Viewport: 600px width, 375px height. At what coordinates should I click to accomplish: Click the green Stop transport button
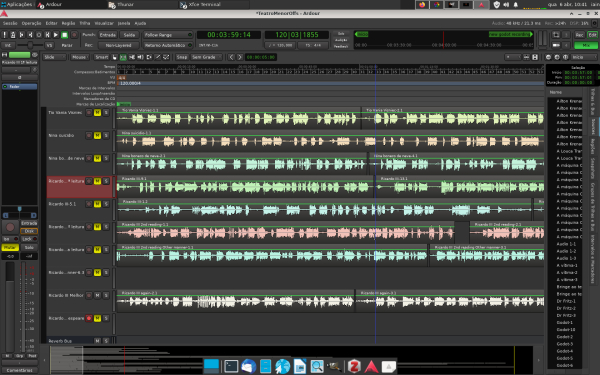[65, 35]
